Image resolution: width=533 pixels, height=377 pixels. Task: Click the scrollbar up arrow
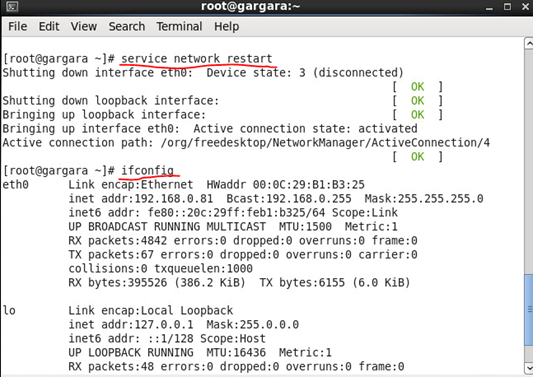tap(529, 44)
